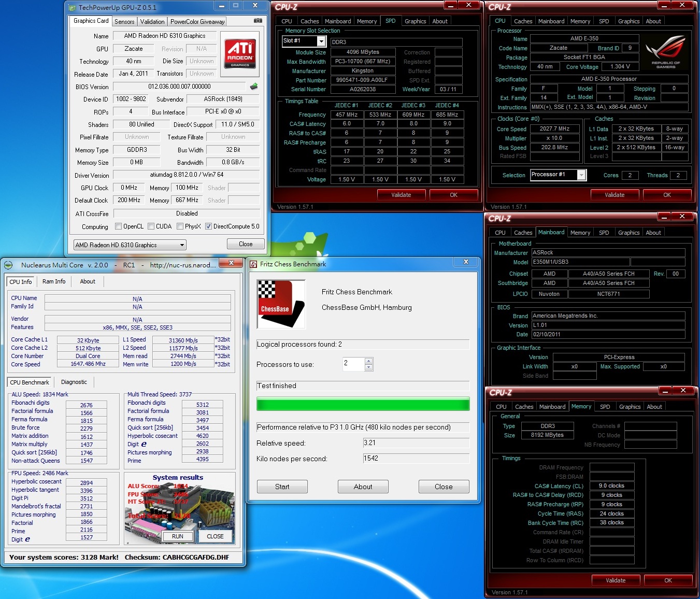Switch to Ram Info tab in Nuclearus
Viewport: 700px width, 599px height.
(x=54, y=281)
